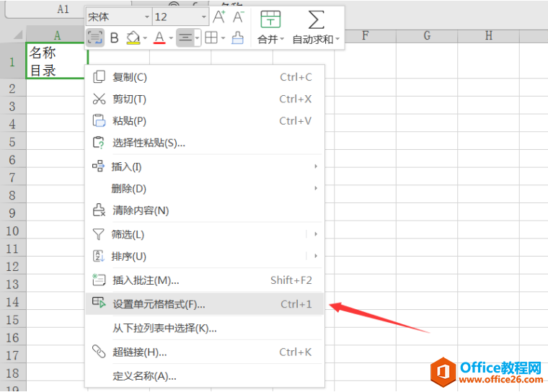Choose 插入批注(M)... menu entry
Viewport: 548px width, 392px height.
[205, 280]
